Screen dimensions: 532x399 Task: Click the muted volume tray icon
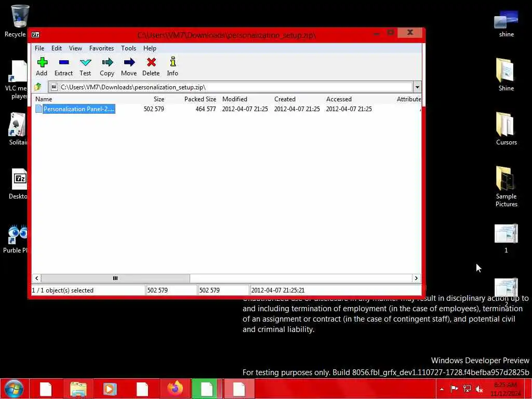(x=480, y=389)
